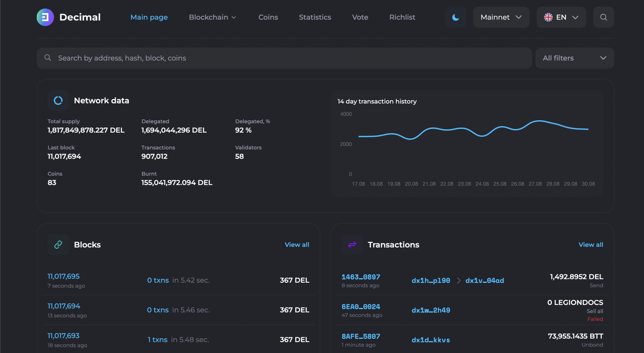Click the Blocks chain-link icon
The image size is (644, 353).
click(58, 244)
